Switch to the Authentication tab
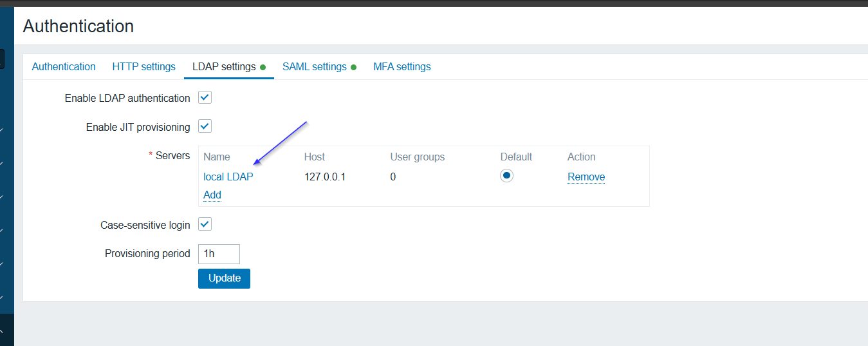Screen dimensions: 868x346 64,66
